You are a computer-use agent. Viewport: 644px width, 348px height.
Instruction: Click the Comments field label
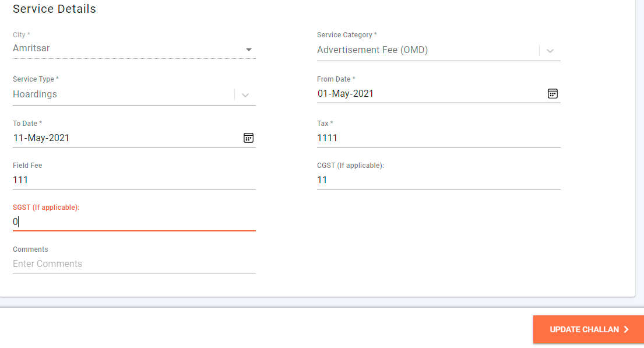[30, 249]
